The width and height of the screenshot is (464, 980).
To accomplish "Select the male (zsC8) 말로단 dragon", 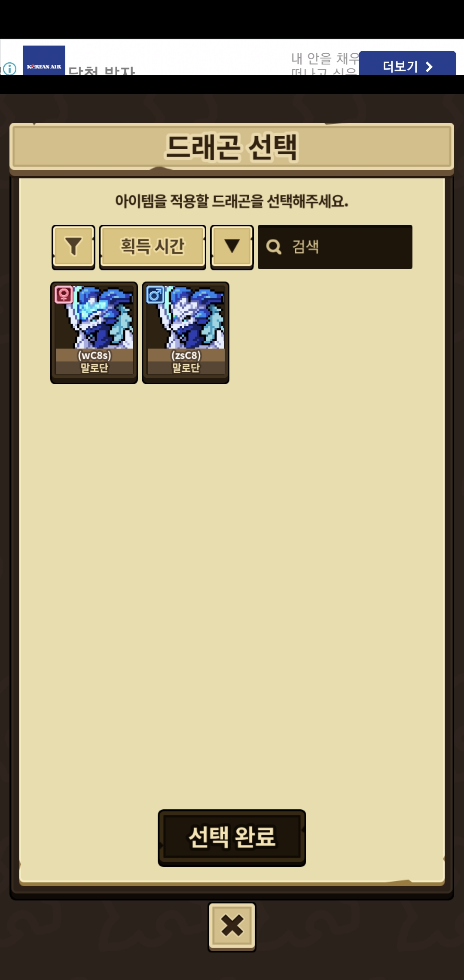I will coord(186,333).
